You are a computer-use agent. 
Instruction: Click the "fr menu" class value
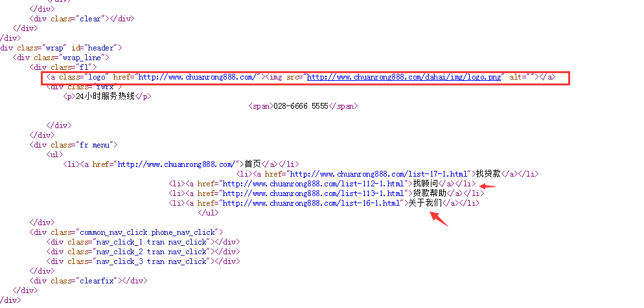click(96, 145)
